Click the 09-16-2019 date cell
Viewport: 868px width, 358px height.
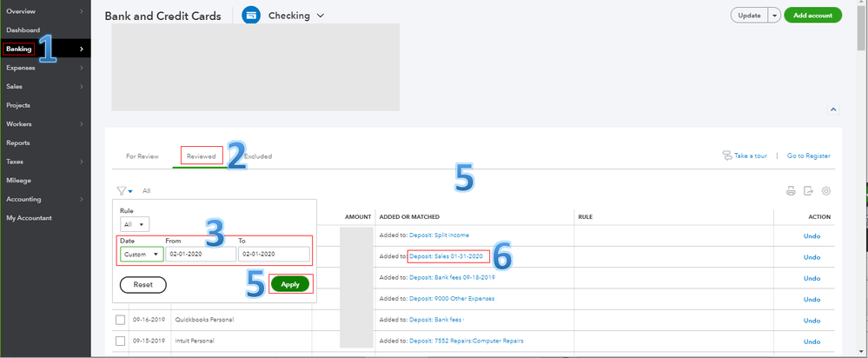tap(149, 320)
